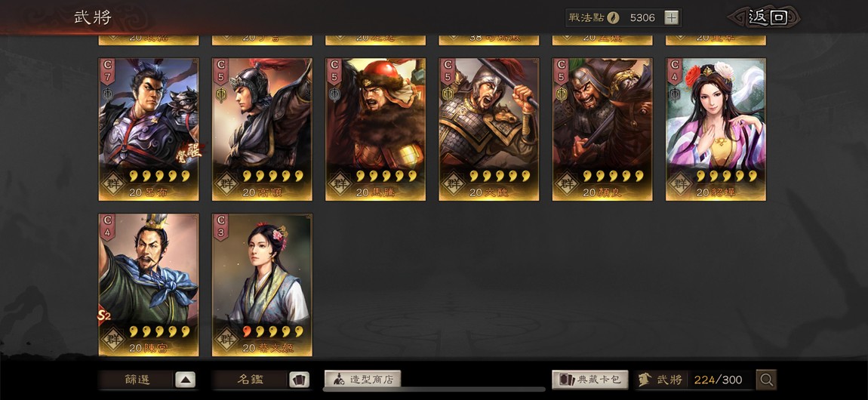The width and height of the screenshot is (868, 400).
Task: Click the red first star on 蔡文姬 card
Action: (247, 331)
